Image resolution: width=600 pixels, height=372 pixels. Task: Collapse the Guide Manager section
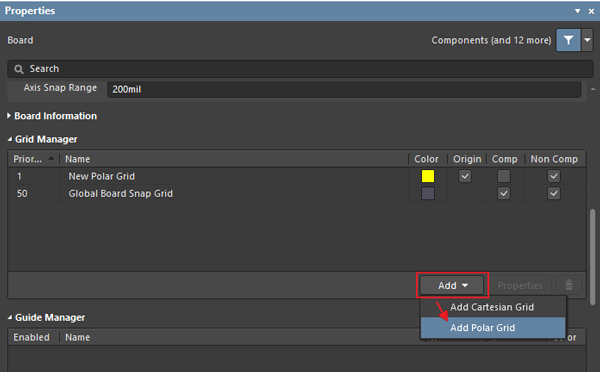[10, 318]
